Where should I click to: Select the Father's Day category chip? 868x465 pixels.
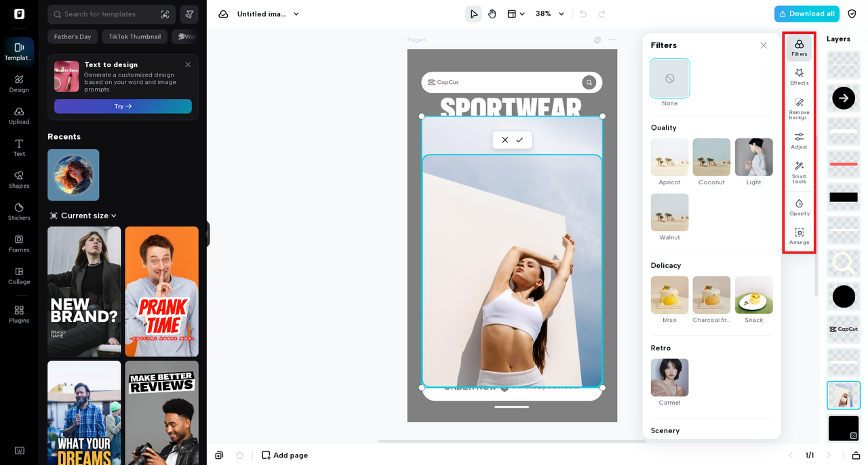73,37
